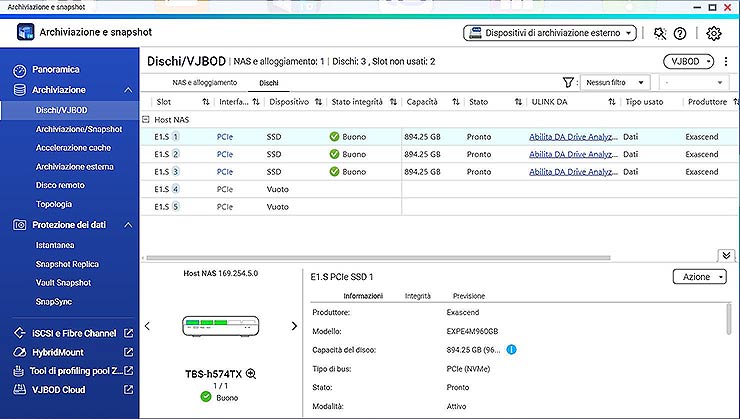Click the filter funnel icon

[568, 82]
